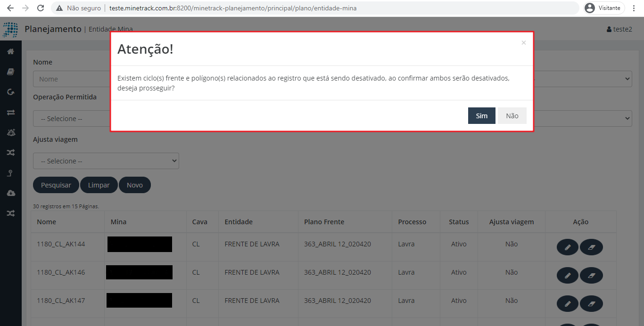The image size is (644, 326).
Task: Click the Planejamento page title
Action: pyautogui.click(x=53, y=29)
